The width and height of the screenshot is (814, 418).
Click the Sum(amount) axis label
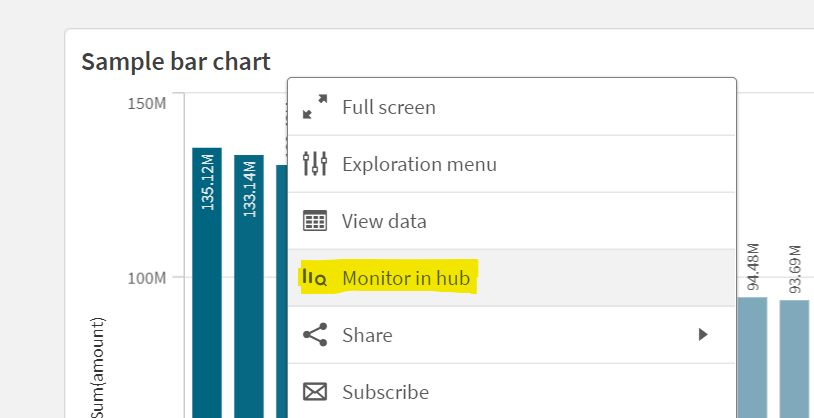[97, 368]
